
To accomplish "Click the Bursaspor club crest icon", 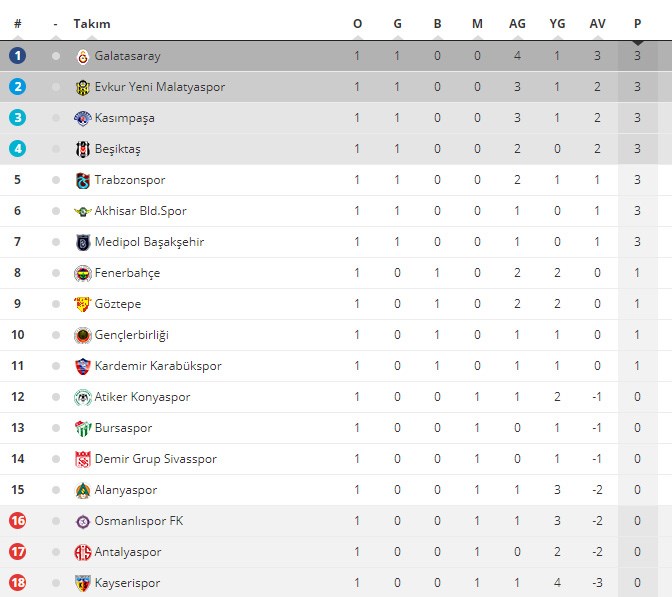I will (83, 428).
